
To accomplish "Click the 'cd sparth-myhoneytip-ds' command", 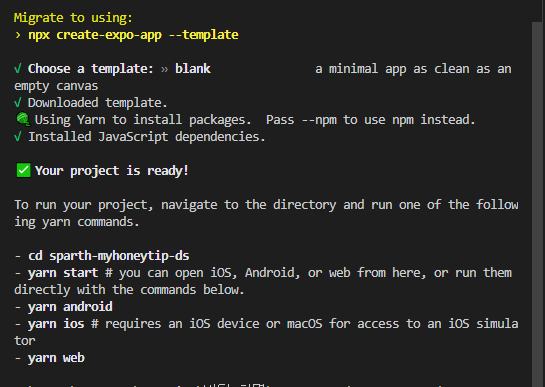I will point(109,256).
